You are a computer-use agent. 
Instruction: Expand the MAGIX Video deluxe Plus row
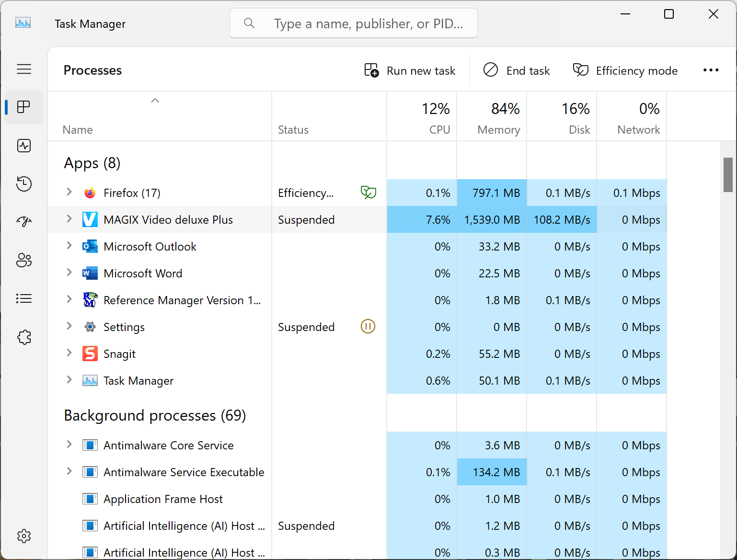pyautogui.click(x=69, y=219)
